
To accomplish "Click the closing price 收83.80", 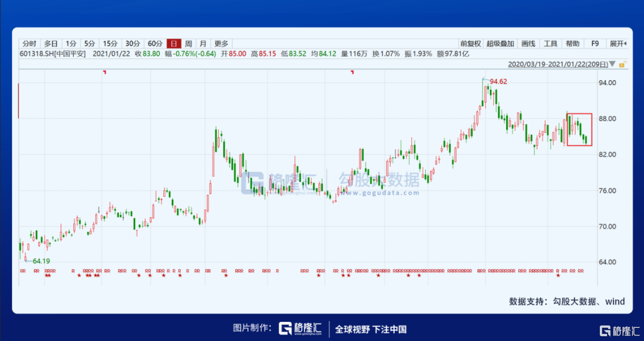I will [147, 54].
